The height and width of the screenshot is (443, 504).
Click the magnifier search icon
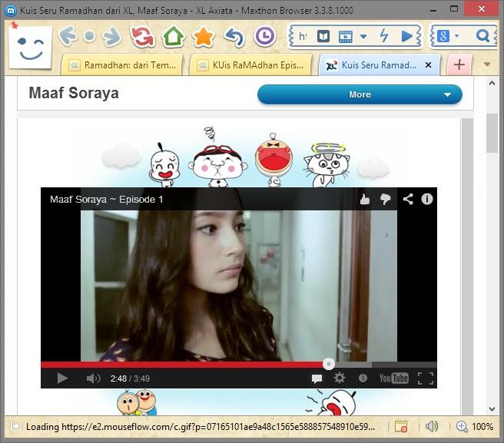coord(482,35)
